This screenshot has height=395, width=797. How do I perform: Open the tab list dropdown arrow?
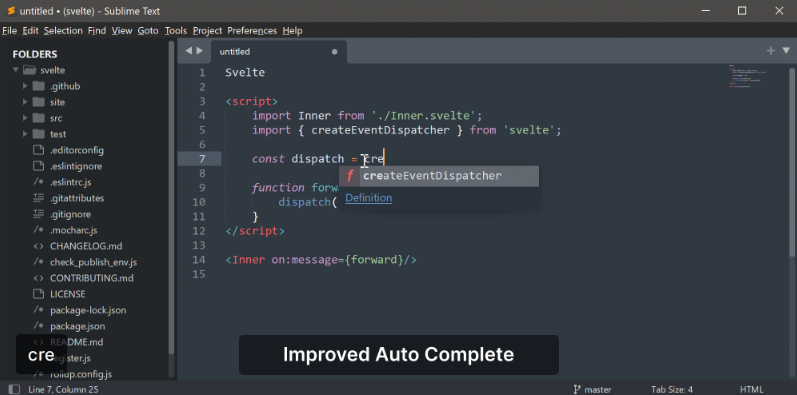(786, 50)
